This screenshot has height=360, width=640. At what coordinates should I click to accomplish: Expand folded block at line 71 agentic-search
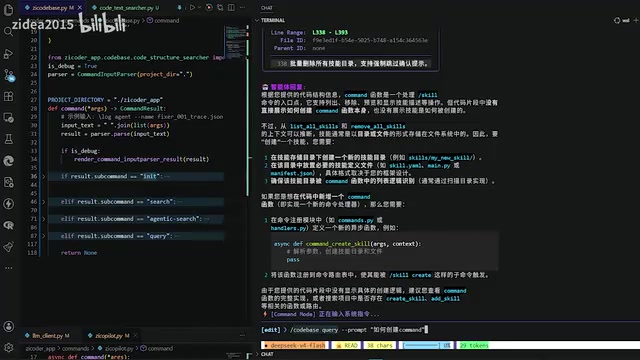pyautogui.click(x=44, y=219)
